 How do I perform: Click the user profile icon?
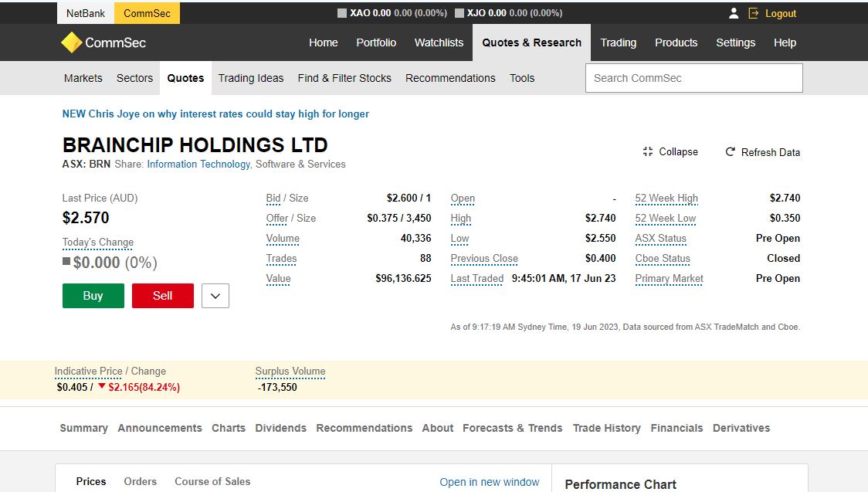click(x=734, y=13)
